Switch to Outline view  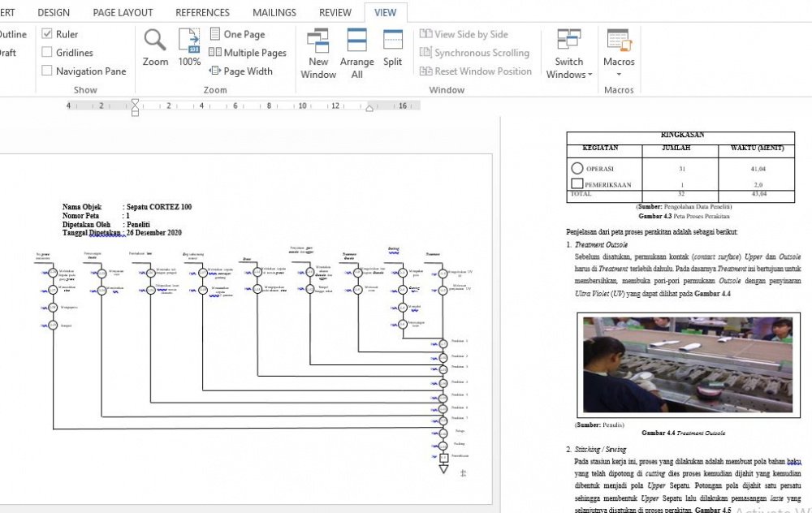tap(13, 34)
